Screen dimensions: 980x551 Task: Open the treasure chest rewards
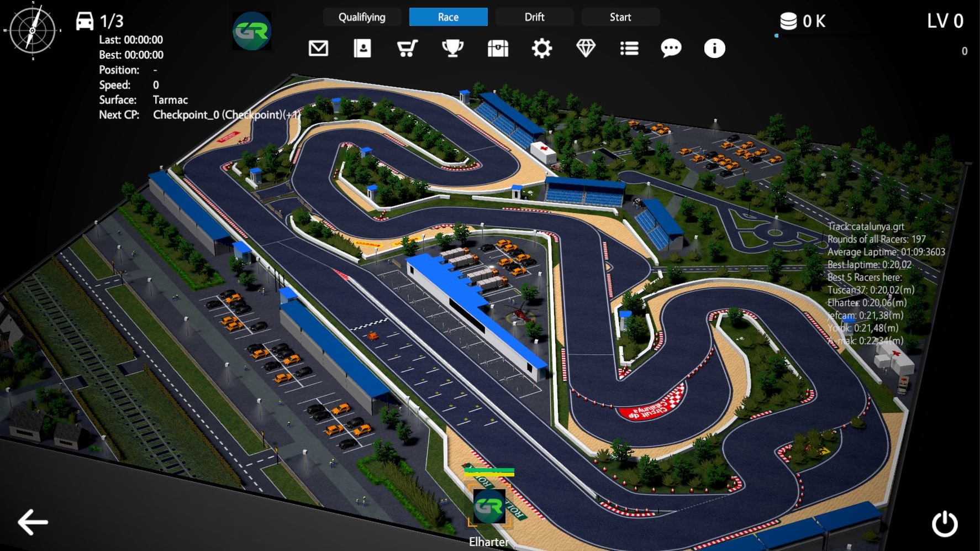point(497,48)
